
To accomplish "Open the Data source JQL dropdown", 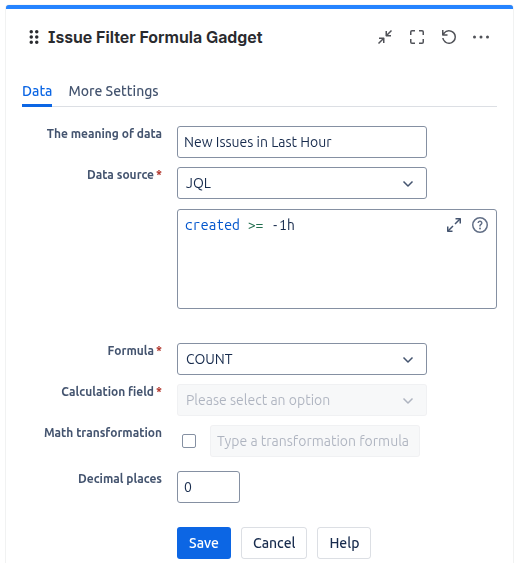I will pyautogui.click(x=302, y=183).
